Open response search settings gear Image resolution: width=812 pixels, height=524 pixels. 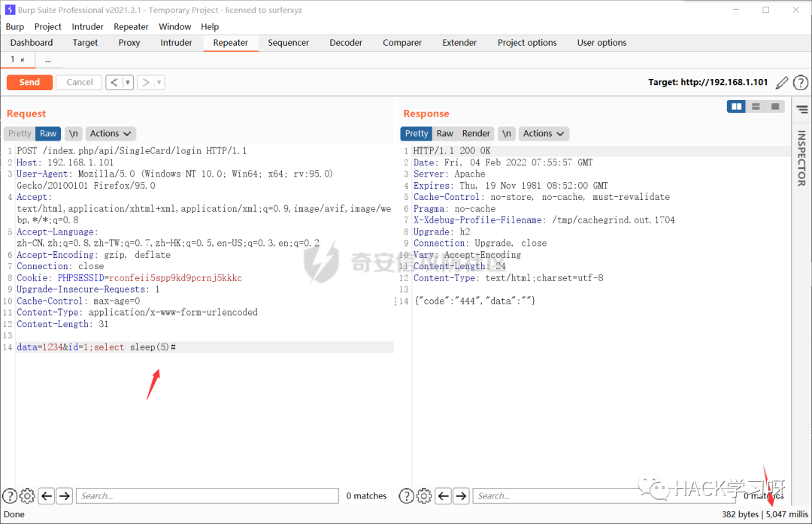point(424,496)
